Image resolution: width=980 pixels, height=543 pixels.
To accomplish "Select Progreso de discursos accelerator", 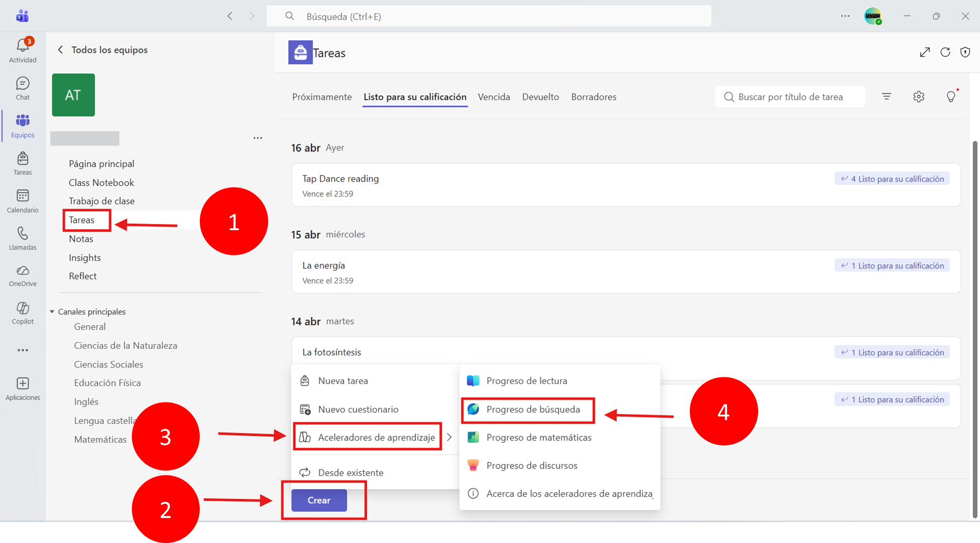I will [x=559, y=466].
